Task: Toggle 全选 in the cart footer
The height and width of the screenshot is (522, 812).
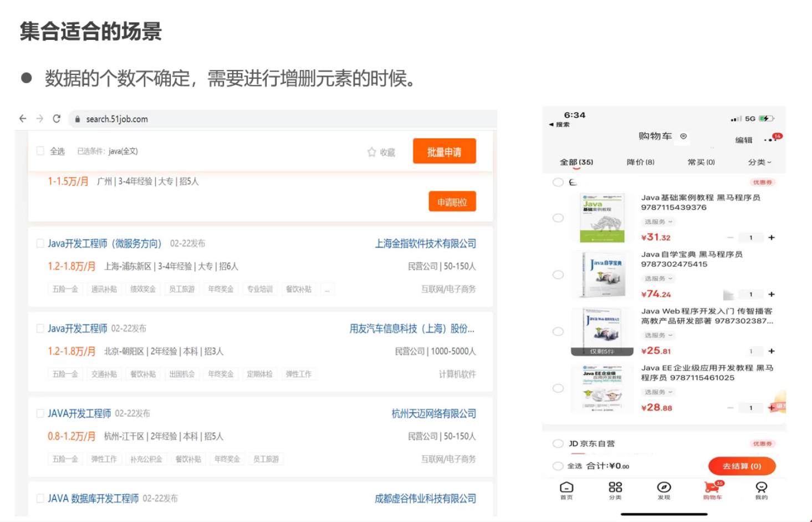Action: click(558, 466)
